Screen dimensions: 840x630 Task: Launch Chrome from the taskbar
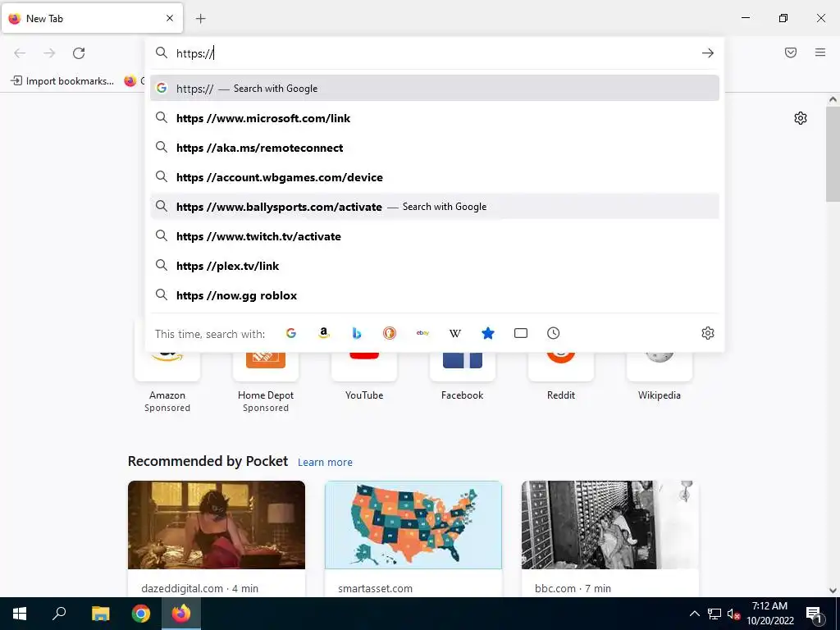tap(141, 614)
